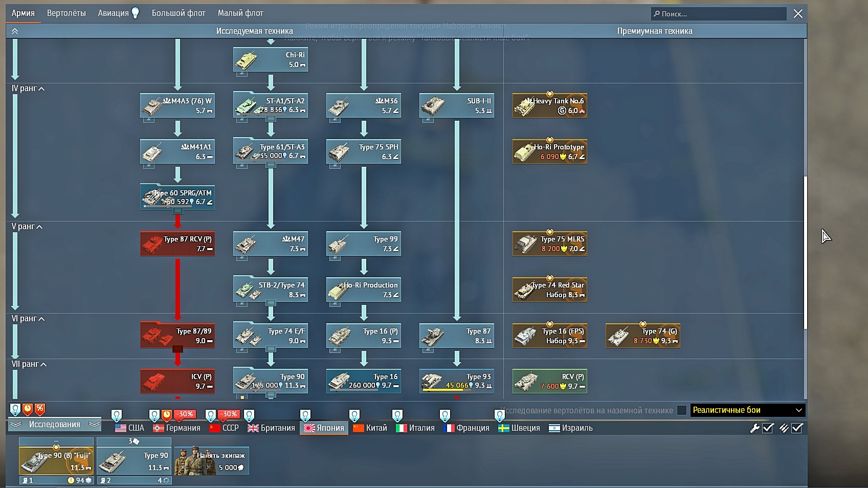
Task: Click the Ho-Ri Prototype premium vehicle
Action: [x=550, y=151]
